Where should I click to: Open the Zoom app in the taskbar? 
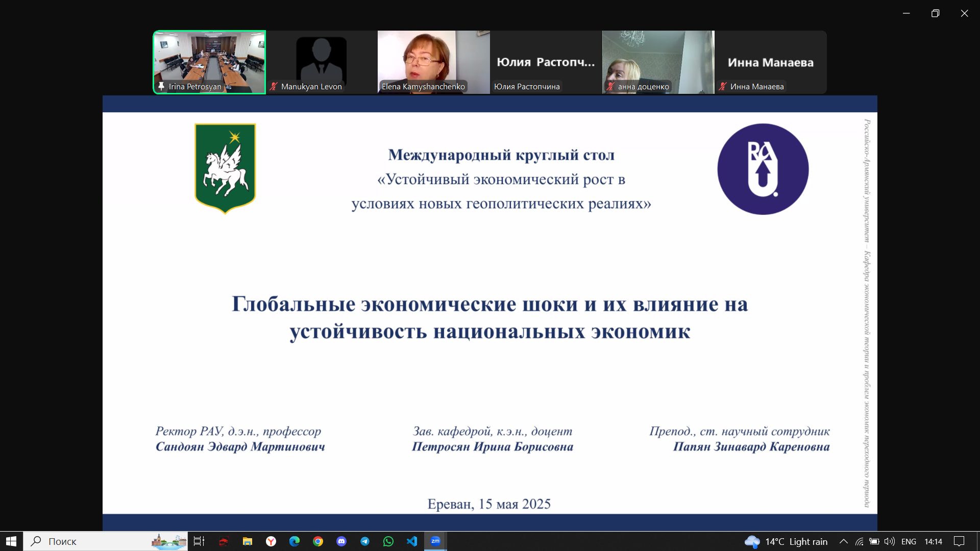click(x=435, y=541)
